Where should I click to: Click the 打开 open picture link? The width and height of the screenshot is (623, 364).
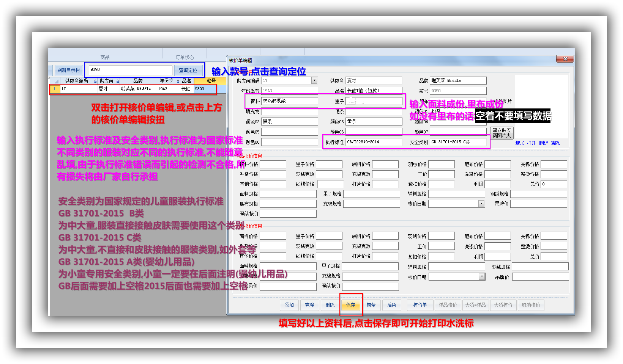tap(531, 143)
